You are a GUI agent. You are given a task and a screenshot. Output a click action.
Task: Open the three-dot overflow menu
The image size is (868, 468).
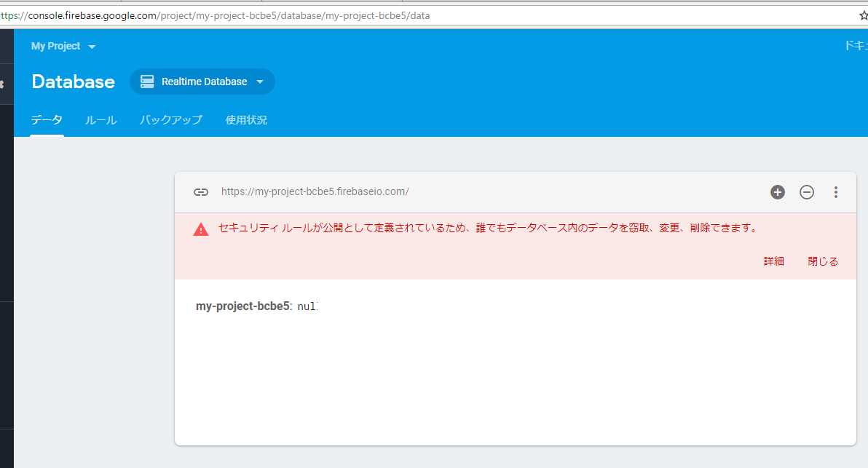836,192
